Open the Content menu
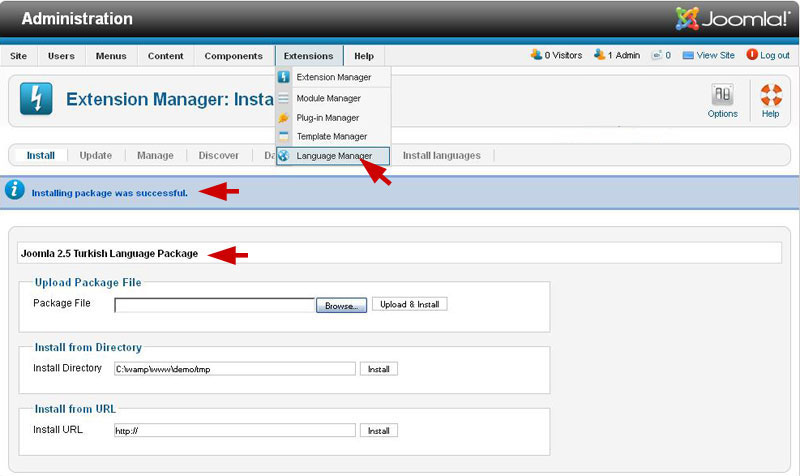 [165, 56]
